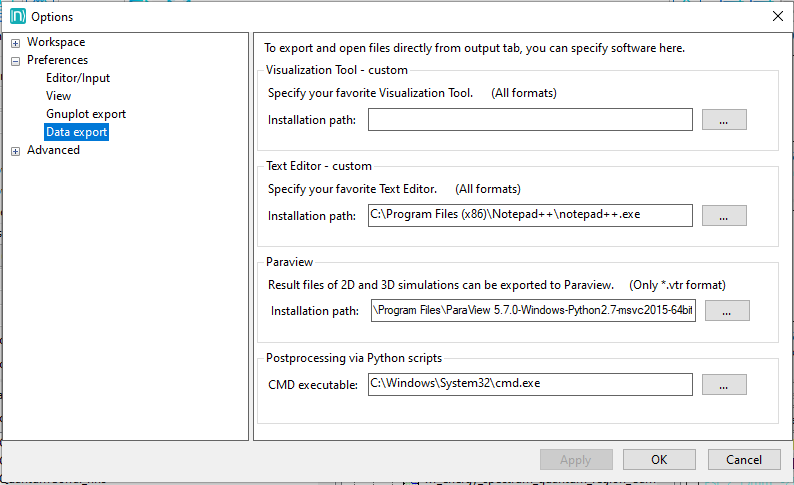The height and width of the screenshot is (485, 794).
Task: Click the nextnano app icon in title bar
Action: [x=16, y=16]
